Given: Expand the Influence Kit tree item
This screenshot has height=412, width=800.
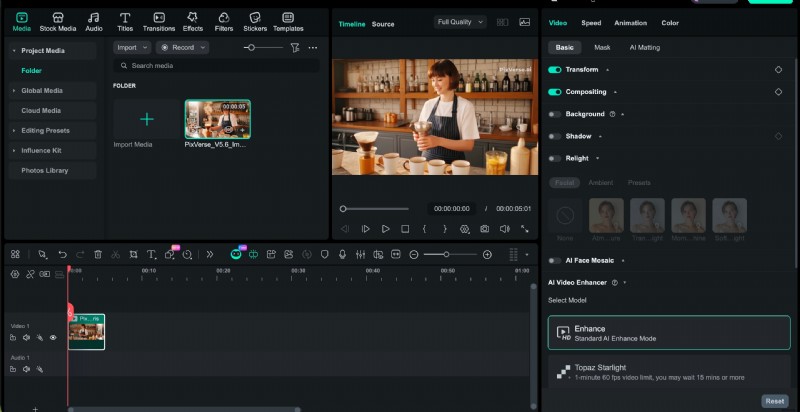Looking at the screenshot, I should pyautogui.click(x=14, y=150).
